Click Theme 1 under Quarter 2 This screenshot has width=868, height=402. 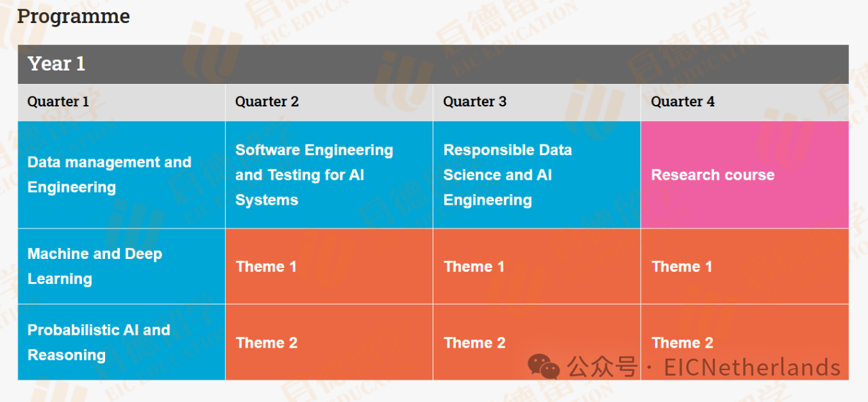tap(329, 266)
